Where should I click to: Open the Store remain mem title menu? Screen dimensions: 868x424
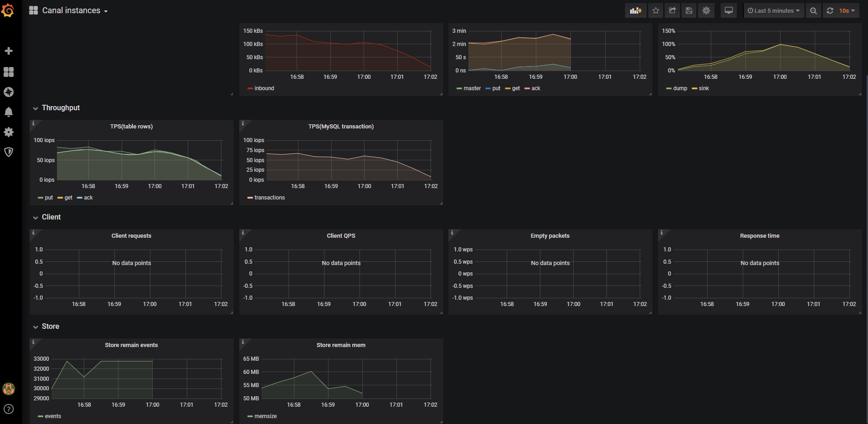(341, 345)
